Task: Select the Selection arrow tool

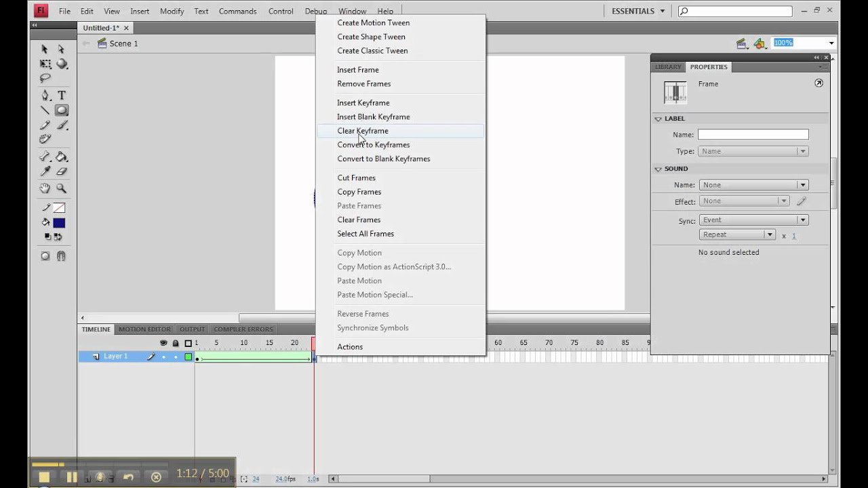Action: pos(45,49)
